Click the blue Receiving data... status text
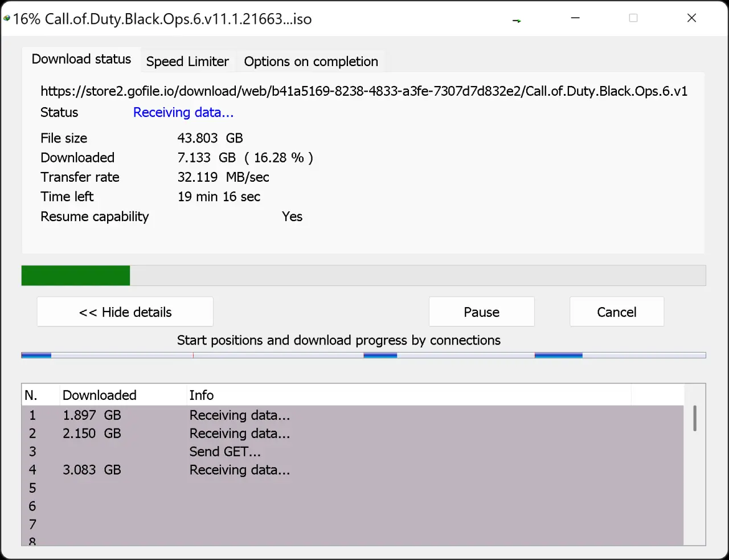Viewport: 729px width, 560px height. (183, 112)
